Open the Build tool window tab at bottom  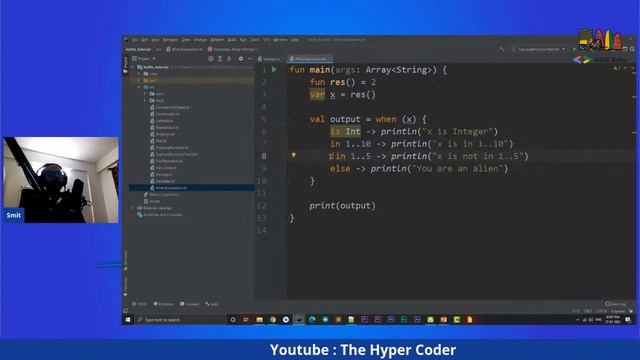[x=212, y=304]
